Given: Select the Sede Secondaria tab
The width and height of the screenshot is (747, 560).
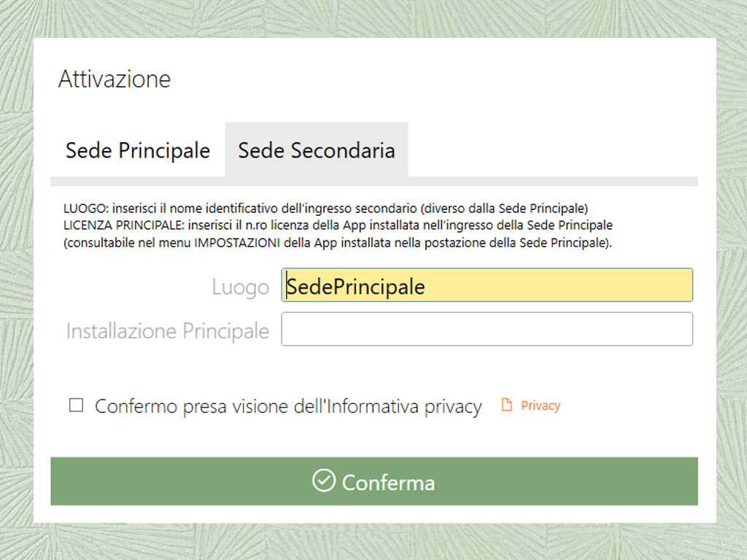Looking at the screenshot, I should [x=317, y=150].
